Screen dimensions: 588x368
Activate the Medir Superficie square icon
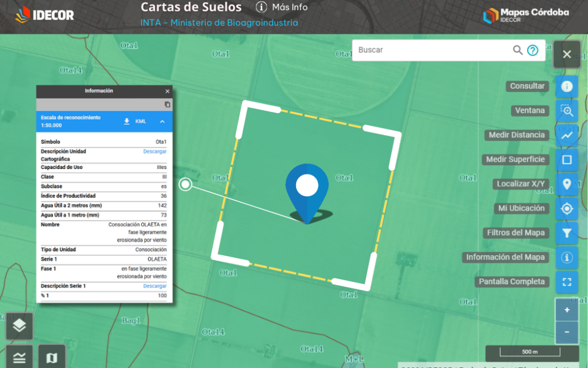(567, 160)
